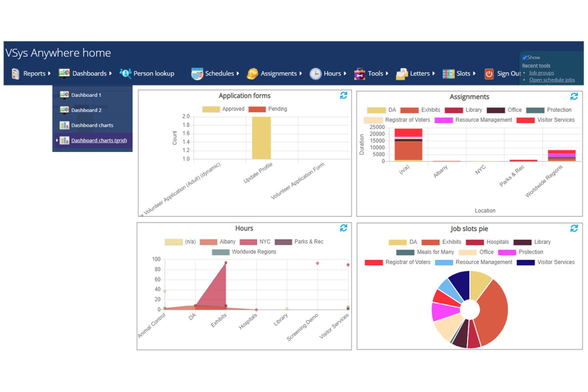Click the Dashboard charts (grid) icon
Viewport: 588px width, 392px height.
(x=64, y=140)
